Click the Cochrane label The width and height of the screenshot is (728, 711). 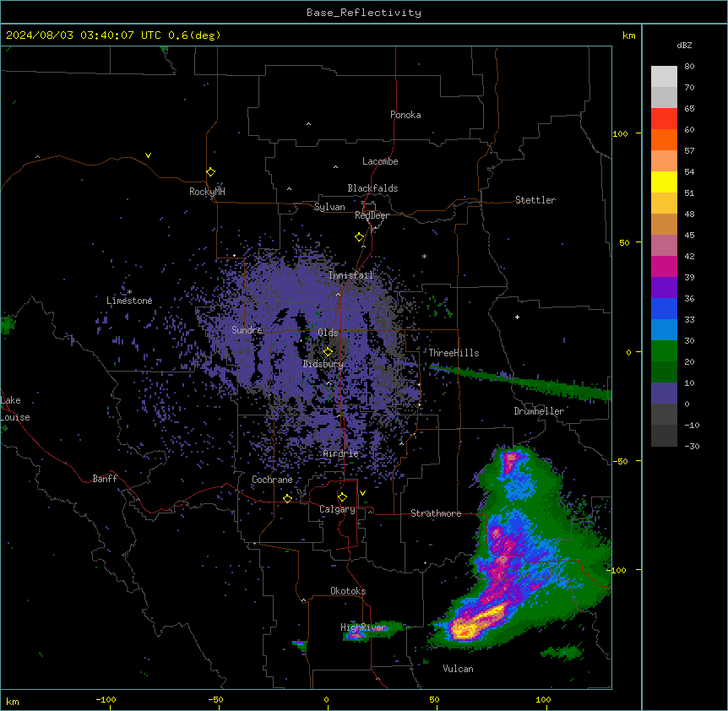point(272,480)
